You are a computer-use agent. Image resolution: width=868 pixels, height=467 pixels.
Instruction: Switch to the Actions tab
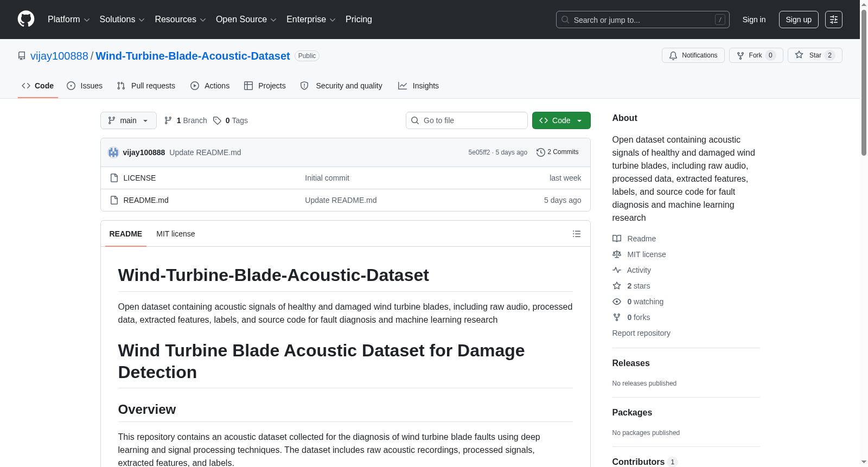210,86
